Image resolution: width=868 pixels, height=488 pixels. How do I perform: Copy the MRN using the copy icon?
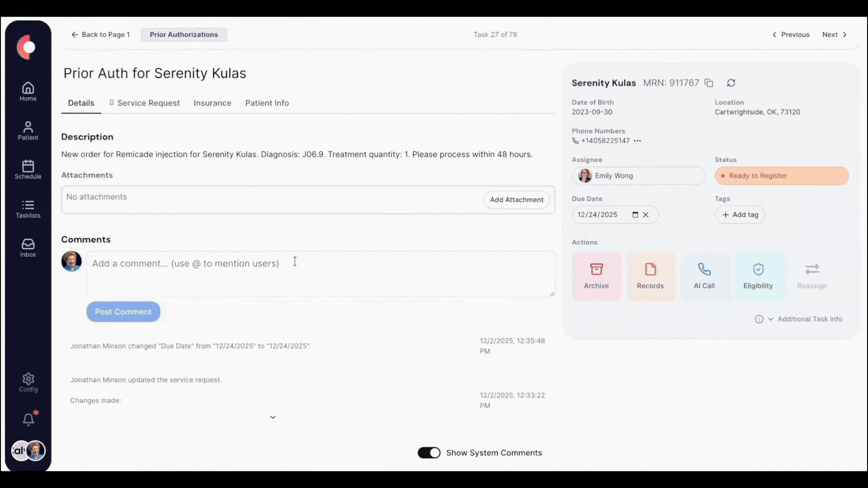point(708,83)
